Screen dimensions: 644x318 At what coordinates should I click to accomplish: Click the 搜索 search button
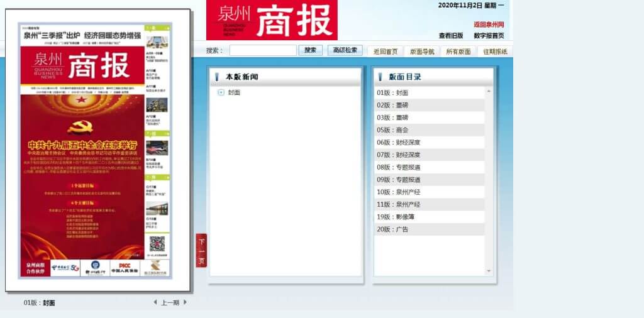tap(311, 50)
